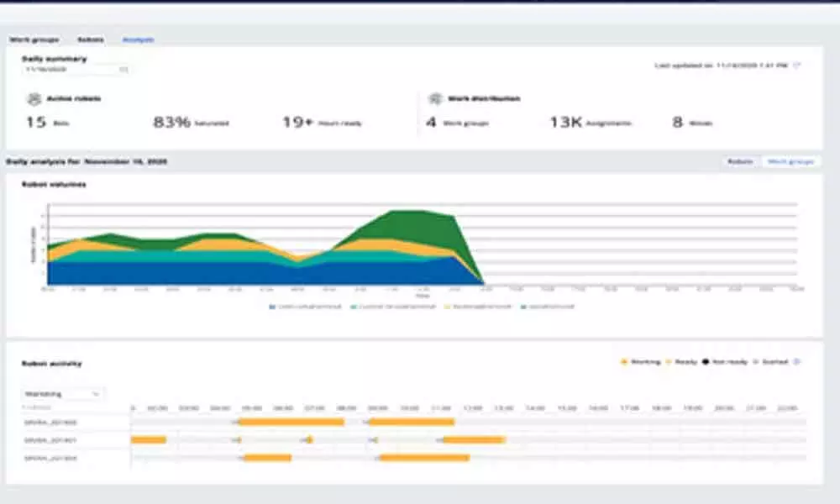Toggle the blue series in Robot volumes legend

306,307
